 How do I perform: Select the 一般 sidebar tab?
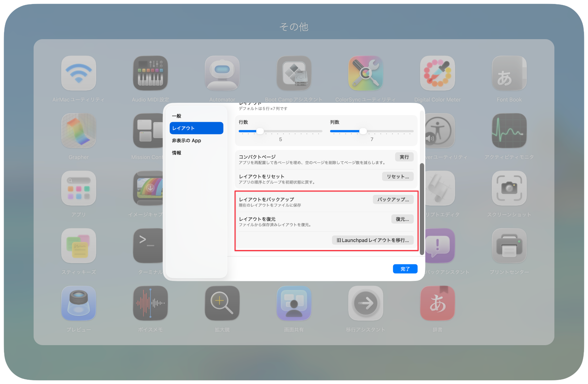pos(177,116)
